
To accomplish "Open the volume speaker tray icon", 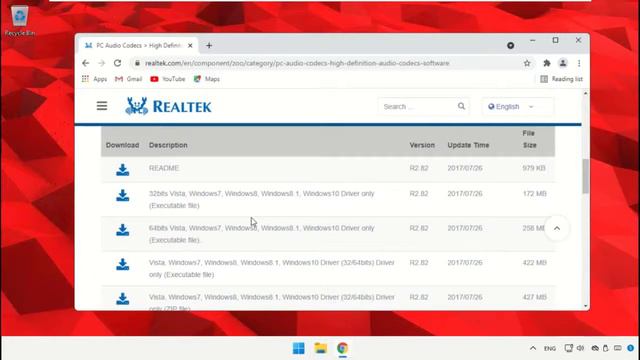I will 580,348.
